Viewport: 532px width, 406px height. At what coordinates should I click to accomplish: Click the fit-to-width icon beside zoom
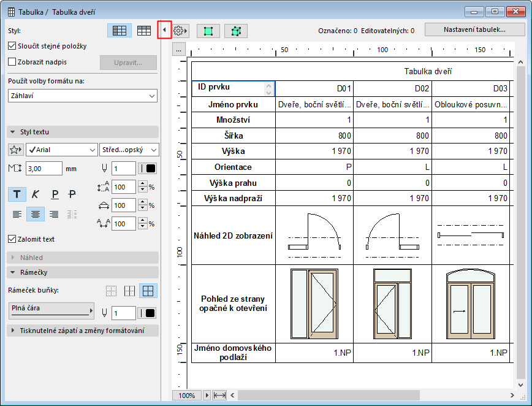(219, 396)
